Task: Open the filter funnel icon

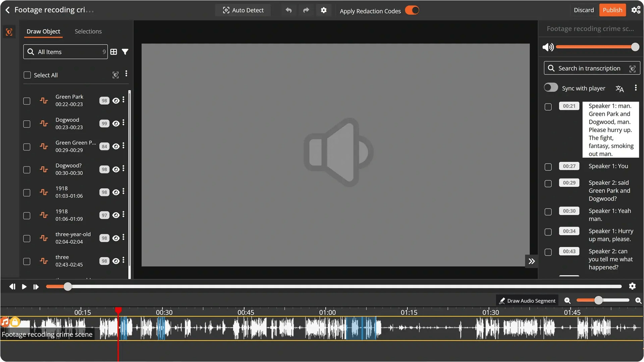Action: tap(125, 52)
